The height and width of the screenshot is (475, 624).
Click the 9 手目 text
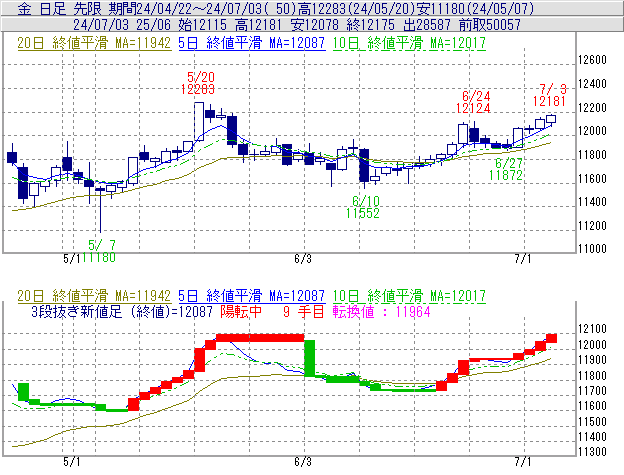304,311
